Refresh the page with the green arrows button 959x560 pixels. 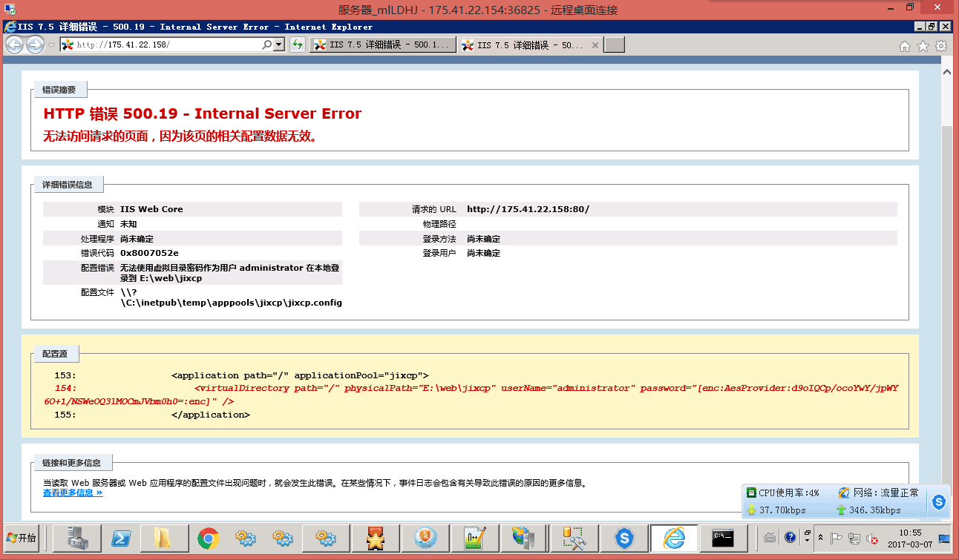298,45
